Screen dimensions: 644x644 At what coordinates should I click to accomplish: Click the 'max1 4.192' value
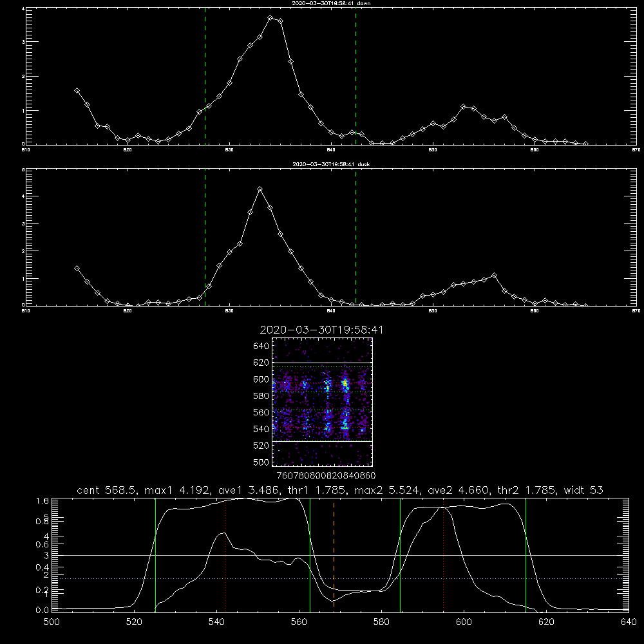175,490
